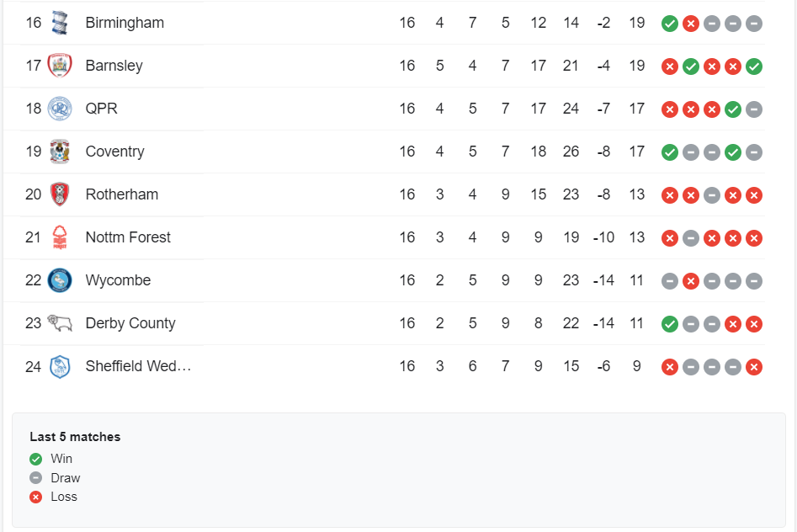Click the Birmingham club crest icon
The height and width of the screenshot is (532, 797).
point(60,23)
